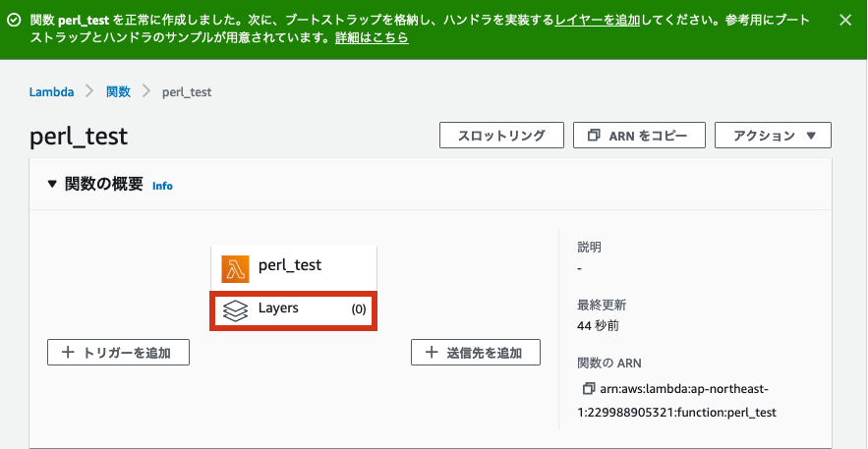
Task: Click the success checkmark icon in banner
Action: point(15,21)
